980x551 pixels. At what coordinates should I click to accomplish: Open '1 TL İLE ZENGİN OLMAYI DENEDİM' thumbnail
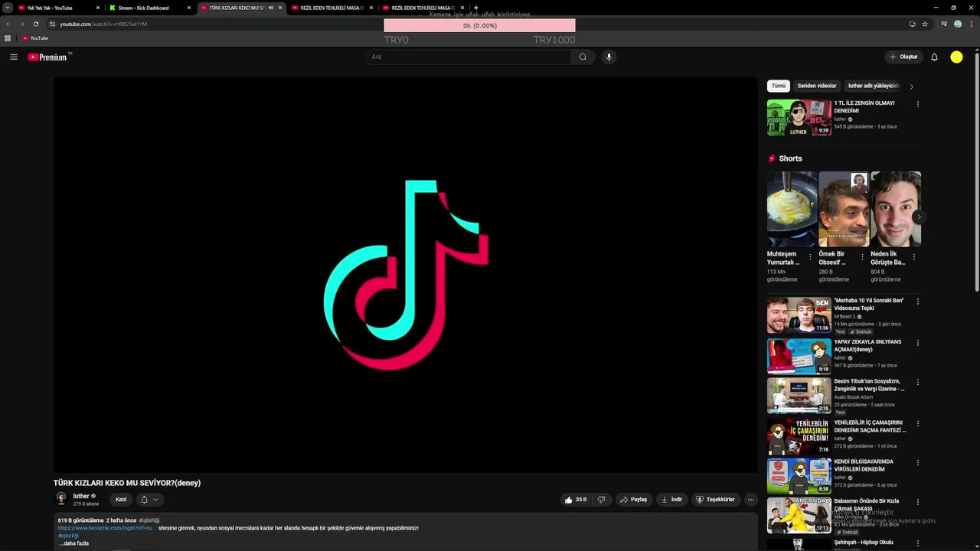tap(799, 117)
